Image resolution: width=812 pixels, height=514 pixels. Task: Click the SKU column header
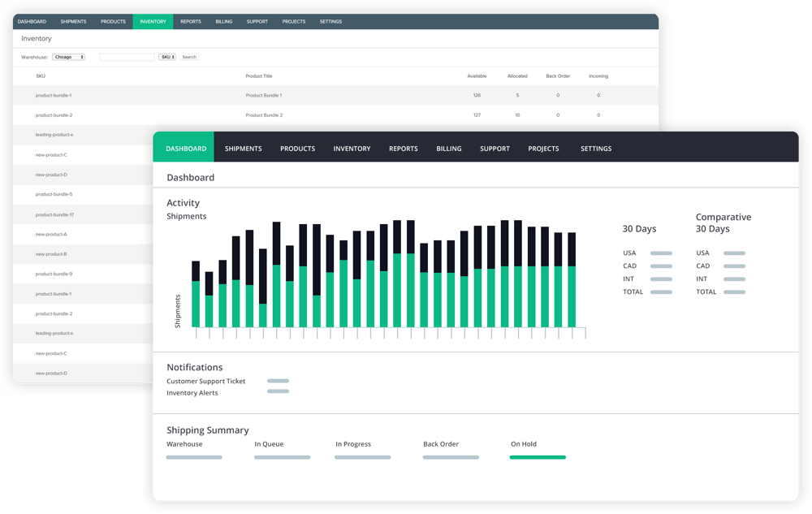(41, 76)
